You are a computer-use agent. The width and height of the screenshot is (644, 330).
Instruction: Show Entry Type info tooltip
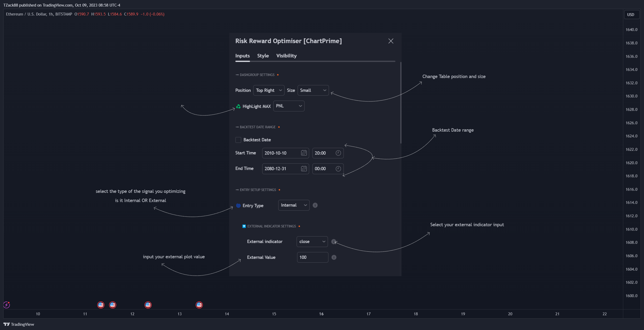pos(315,205)
